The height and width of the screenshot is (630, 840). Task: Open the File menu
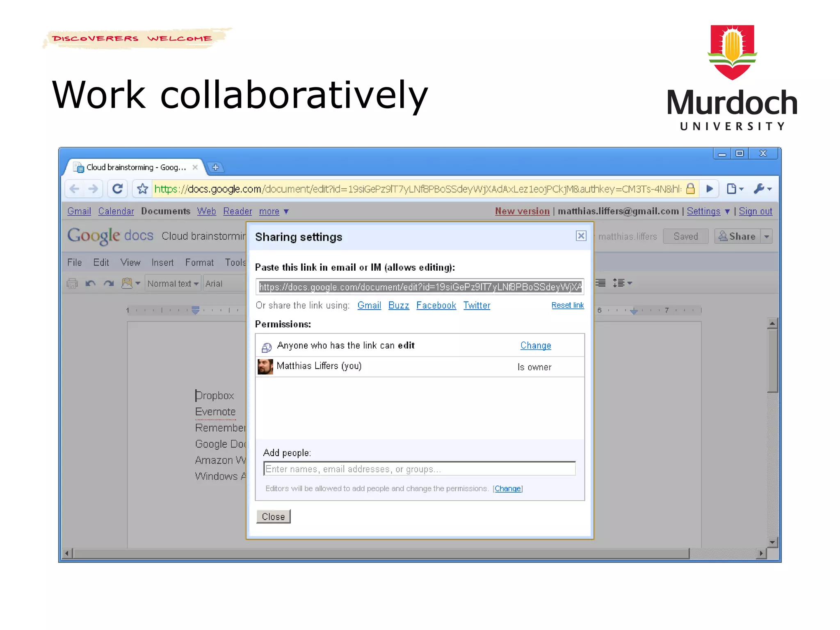tap(74, 262)
